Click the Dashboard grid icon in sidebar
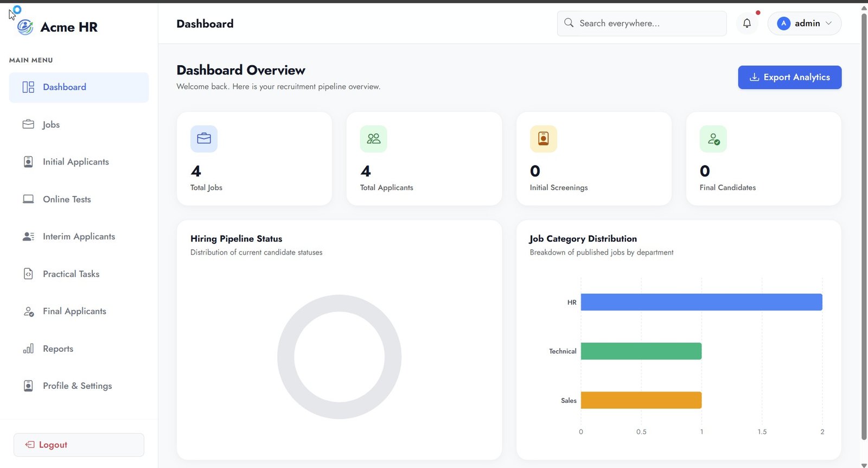 click(x=28, y=87)
